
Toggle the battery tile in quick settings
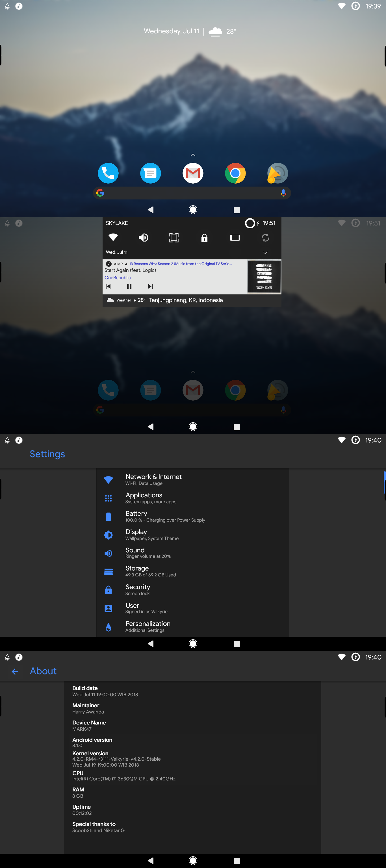pos(235,238)
